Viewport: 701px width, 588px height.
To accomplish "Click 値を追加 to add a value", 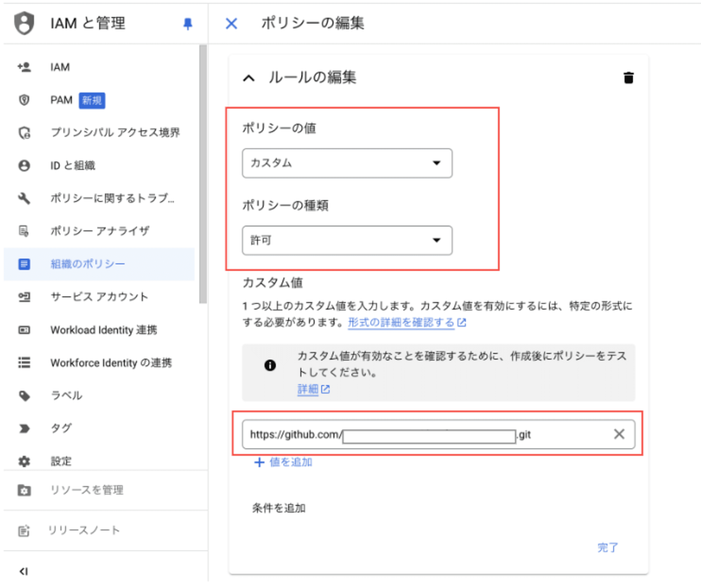I will click(x=283, y=462).
